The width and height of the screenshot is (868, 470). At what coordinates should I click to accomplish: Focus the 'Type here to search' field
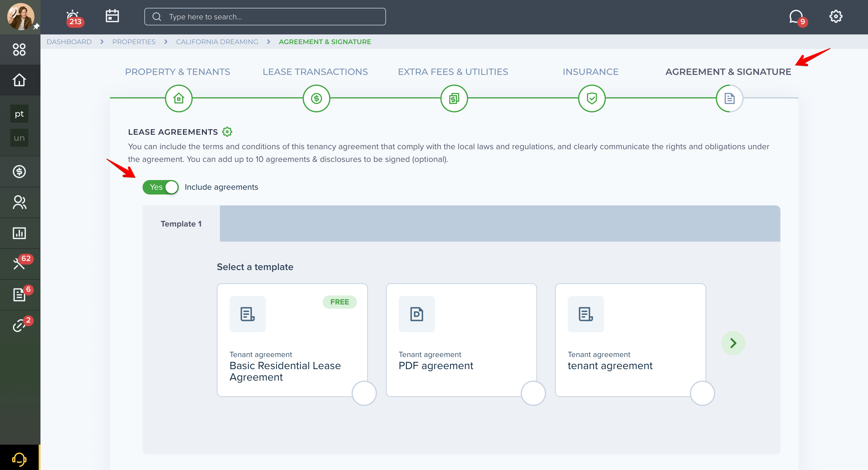265,17
